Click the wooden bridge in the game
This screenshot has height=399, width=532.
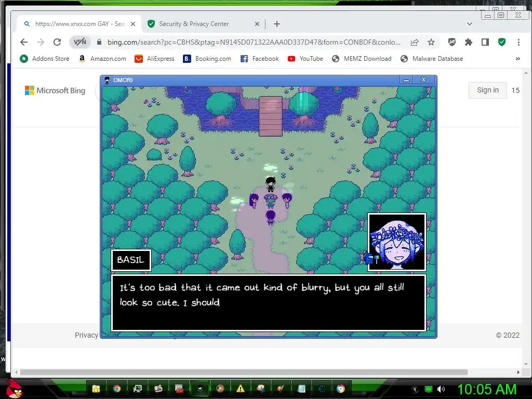270,116
